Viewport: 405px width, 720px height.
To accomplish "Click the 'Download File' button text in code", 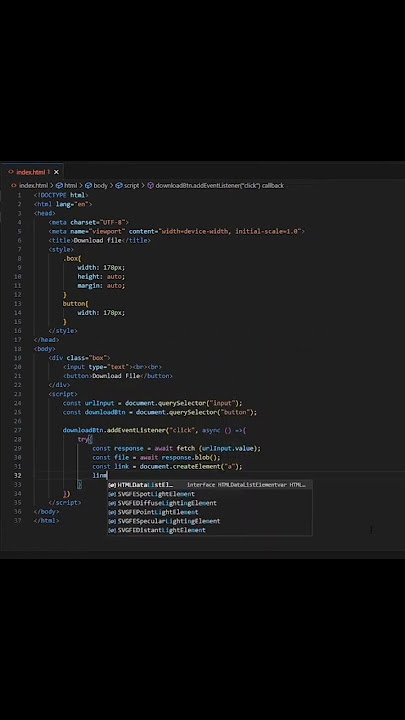I will click(x=116, y=376).
